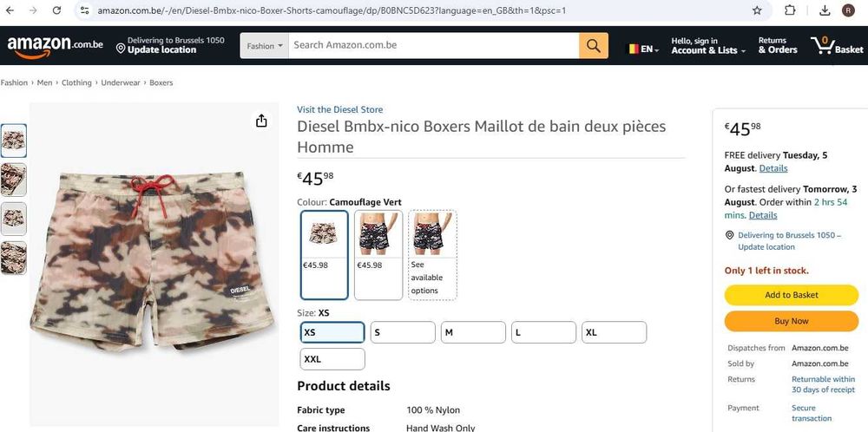Viewport: 868px width, 432px height.
Task: Open Returns & Orders page
Action: coord(777,45)
